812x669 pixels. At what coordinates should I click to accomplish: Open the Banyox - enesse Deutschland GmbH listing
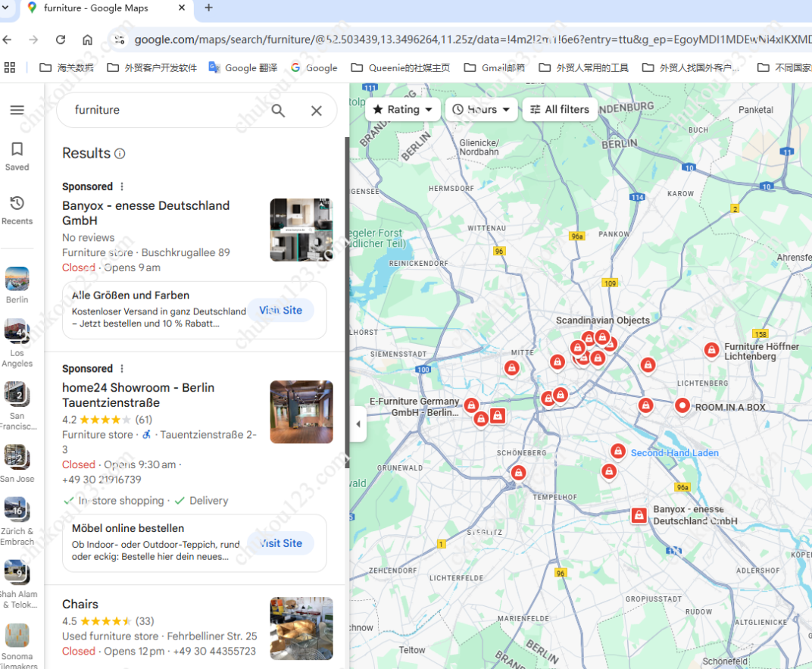click(146, 213)
